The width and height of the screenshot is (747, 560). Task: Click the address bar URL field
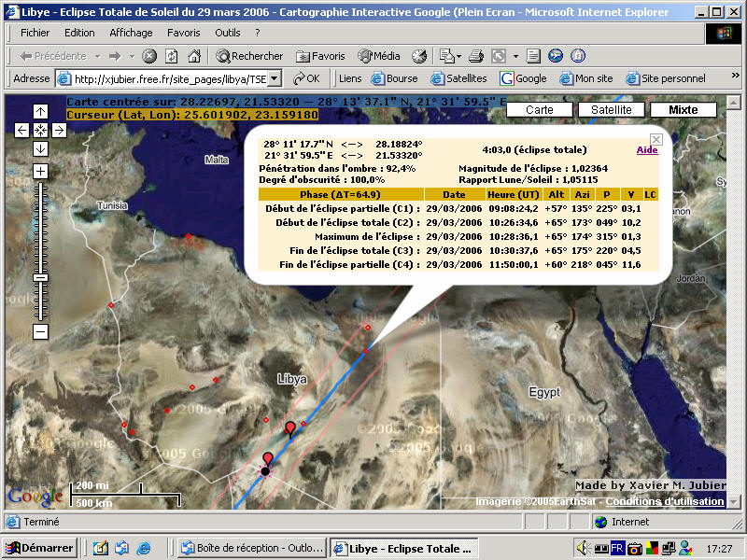coord(169,78)
